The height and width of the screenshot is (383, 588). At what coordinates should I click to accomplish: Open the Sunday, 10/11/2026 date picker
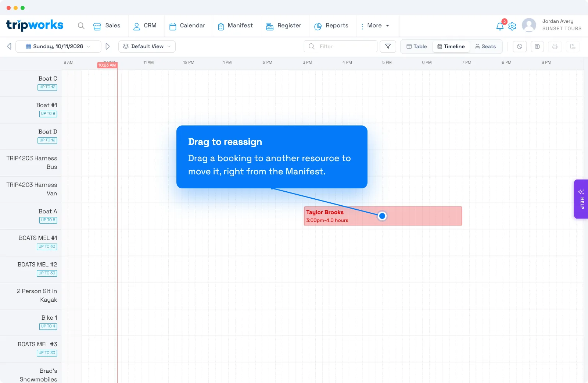coord(58,46)
